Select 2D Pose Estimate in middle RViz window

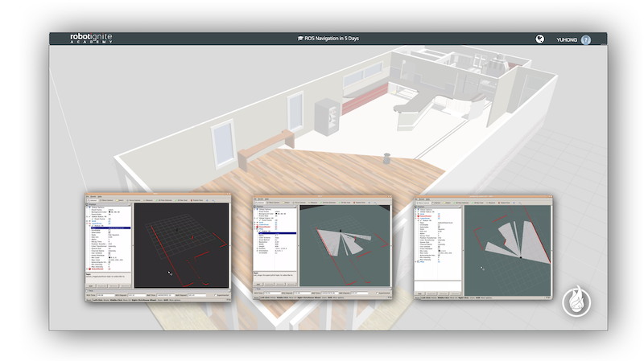point(328,203)
